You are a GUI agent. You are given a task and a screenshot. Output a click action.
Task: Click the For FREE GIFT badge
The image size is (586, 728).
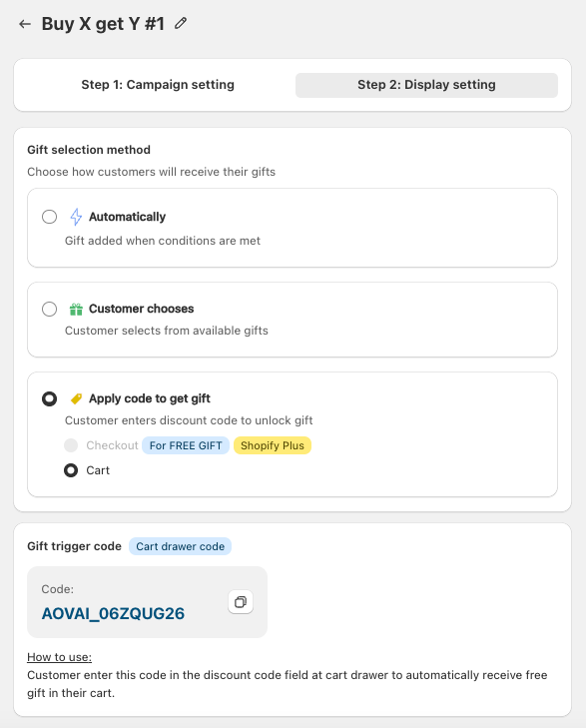tap(186, 445)
